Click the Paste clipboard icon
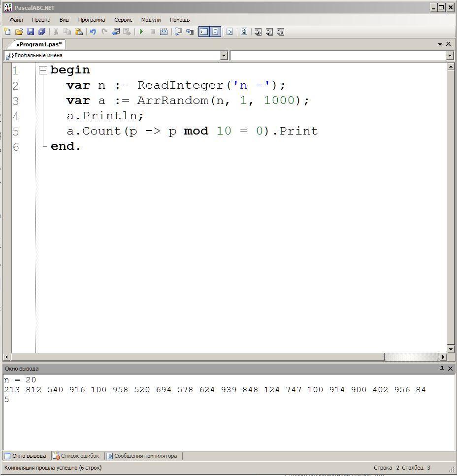The width and height of the screenshot is (457, 476). [x=79, y=32]
